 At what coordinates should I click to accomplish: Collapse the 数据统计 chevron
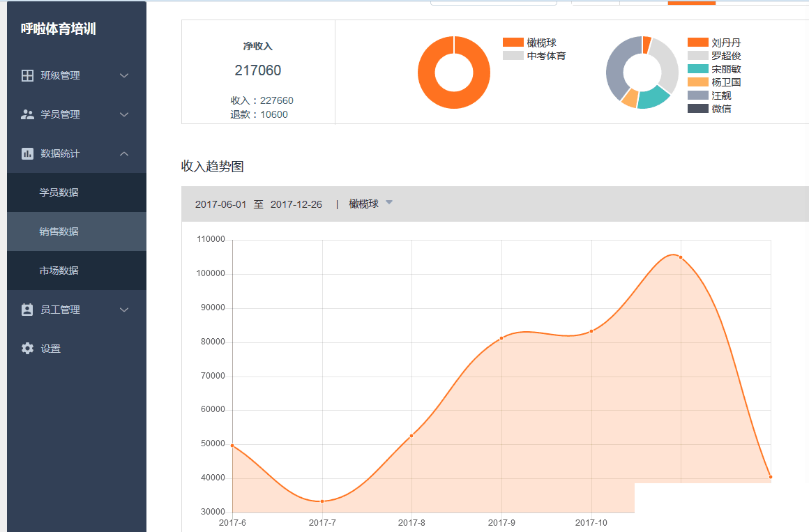coord(124,153)
